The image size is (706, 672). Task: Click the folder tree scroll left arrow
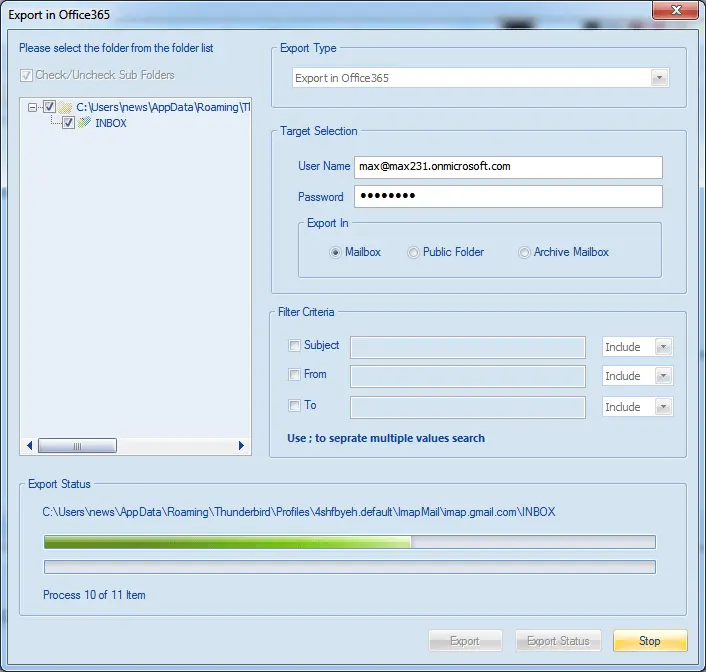pyautogui.click(x=29, y=446)
